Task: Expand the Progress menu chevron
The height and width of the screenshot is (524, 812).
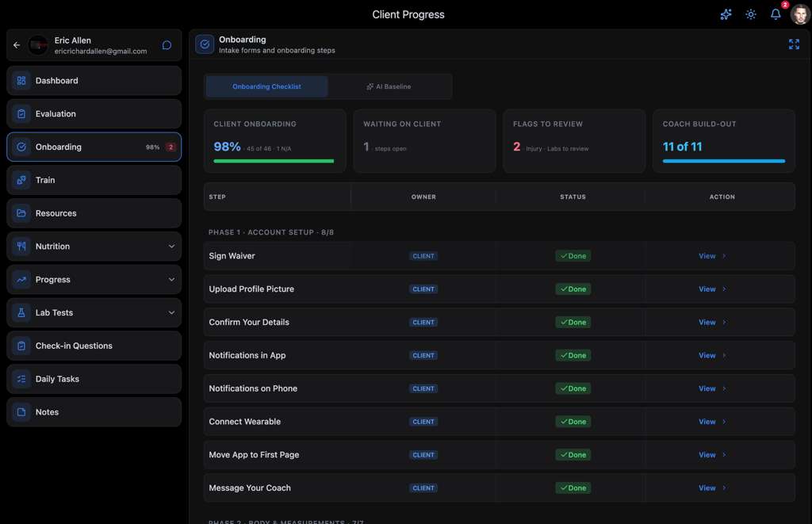Action: [171, 280]
